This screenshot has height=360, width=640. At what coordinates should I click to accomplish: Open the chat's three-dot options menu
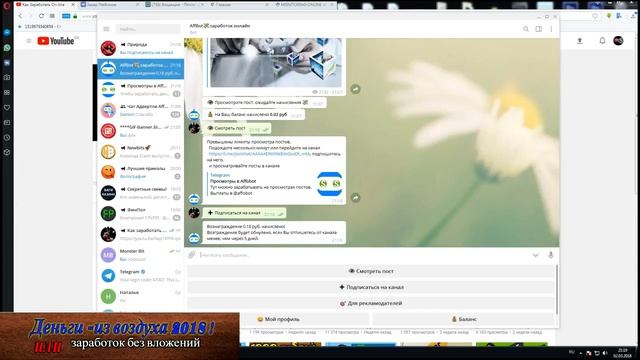click(x=551, y=29)
